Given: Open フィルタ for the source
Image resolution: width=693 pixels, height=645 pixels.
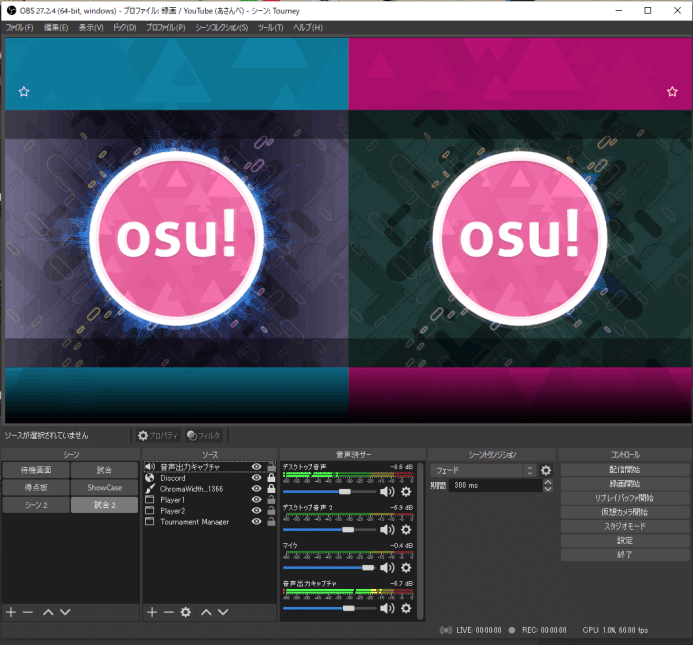Looking at the screenshot, I should coord(204,435).
